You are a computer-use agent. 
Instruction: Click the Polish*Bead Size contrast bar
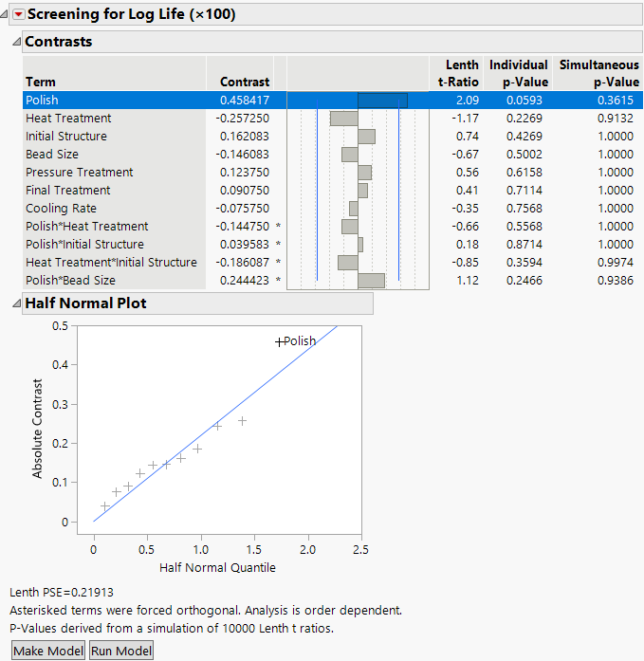coord(371,281)
